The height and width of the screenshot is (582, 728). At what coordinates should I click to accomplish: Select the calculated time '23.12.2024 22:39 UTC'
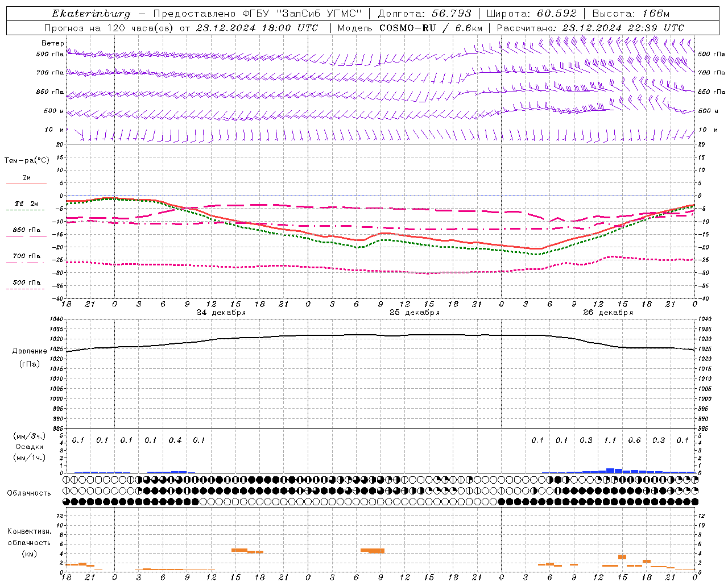point(623,28)
